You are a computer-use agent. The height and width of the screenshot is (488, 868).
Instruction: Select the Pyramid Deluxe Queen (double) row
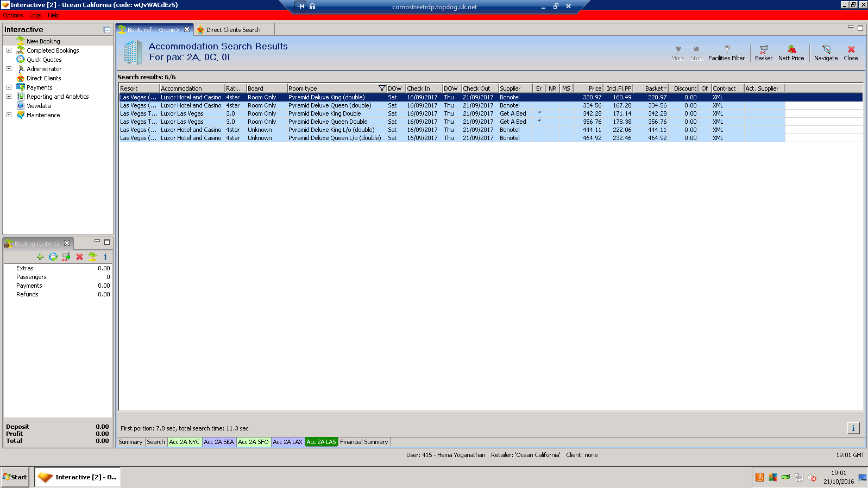pos(452,105)
